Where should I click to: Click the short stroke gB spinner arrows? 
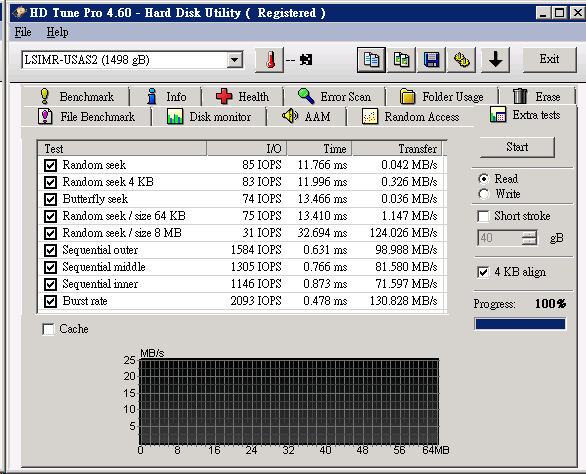click(x=529, y=238)
